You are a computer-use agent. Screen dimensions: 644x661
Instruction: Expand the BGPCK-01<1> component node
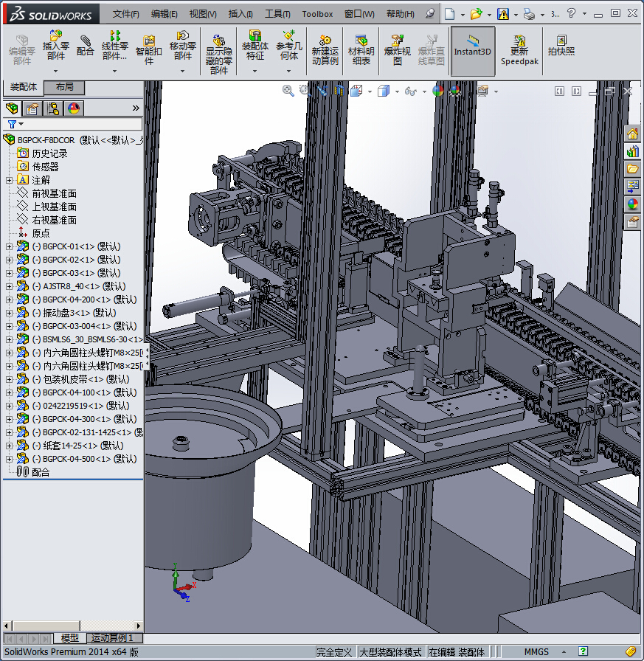[x=9, y=246]
